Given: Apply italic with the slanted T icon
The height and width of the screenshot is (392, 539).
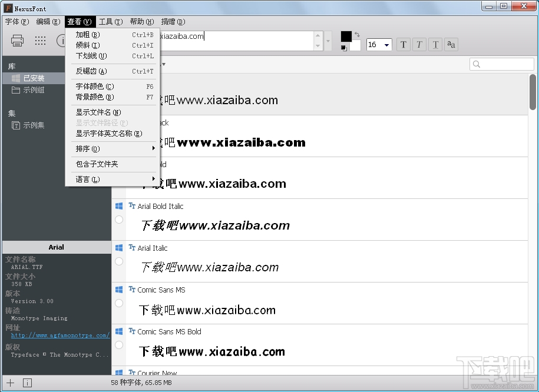Looking at the screenshot, I should [x=419, y=44].
